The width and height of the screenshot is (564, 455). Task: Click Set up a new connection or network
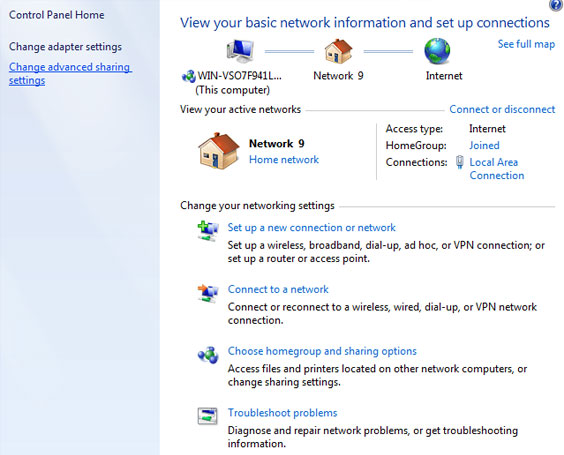[311, 228]
